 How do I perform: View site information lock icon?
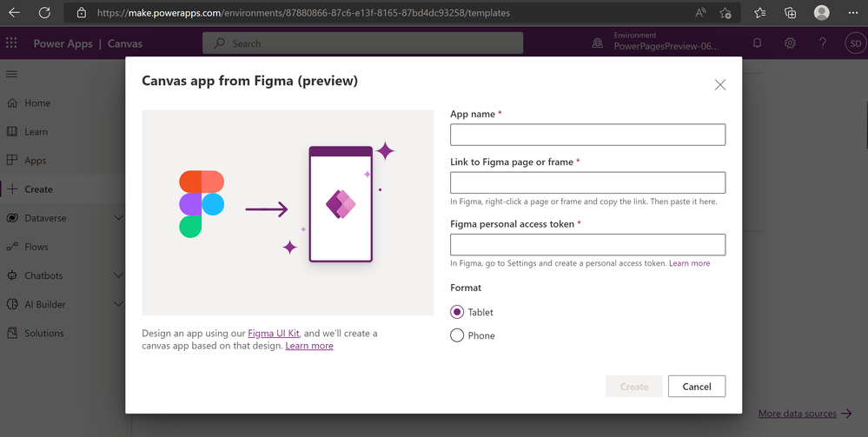tap(82, 12)
